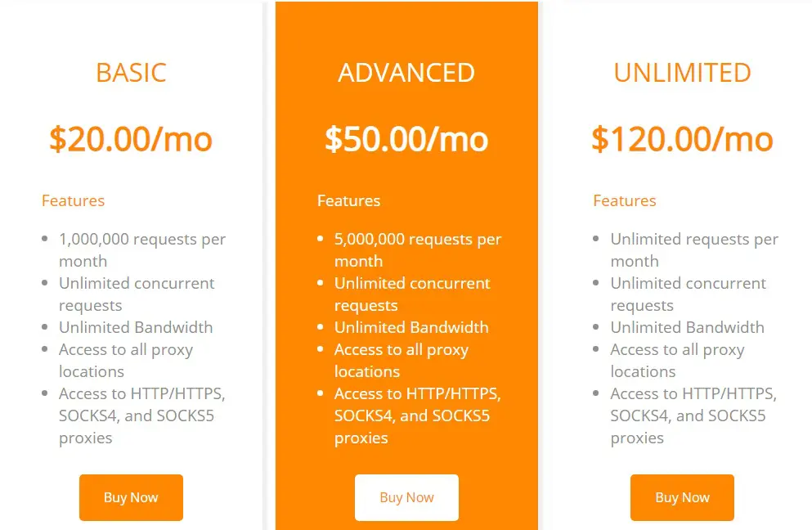Screen dimensions: 812x530
Task: Click Features label in Basic column
Action: (x=73, y=200)
